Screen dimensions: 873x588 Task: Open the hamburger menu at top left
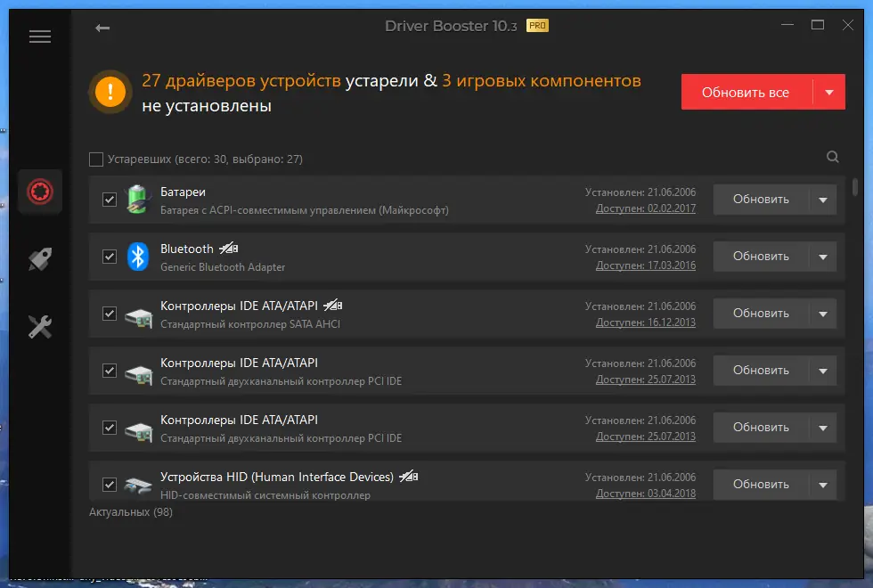[39, 36]
